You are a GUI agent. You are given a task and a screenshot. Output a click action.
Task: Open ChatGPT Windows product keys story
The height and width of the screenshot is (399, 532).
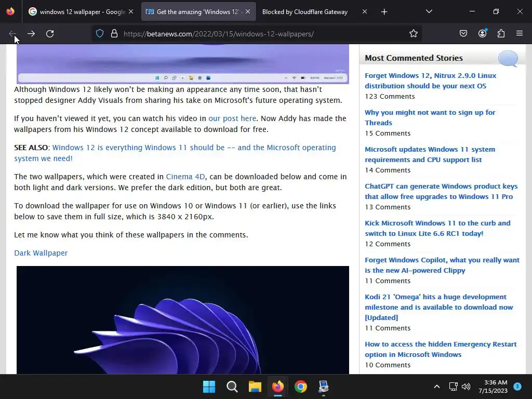point(441,191)
